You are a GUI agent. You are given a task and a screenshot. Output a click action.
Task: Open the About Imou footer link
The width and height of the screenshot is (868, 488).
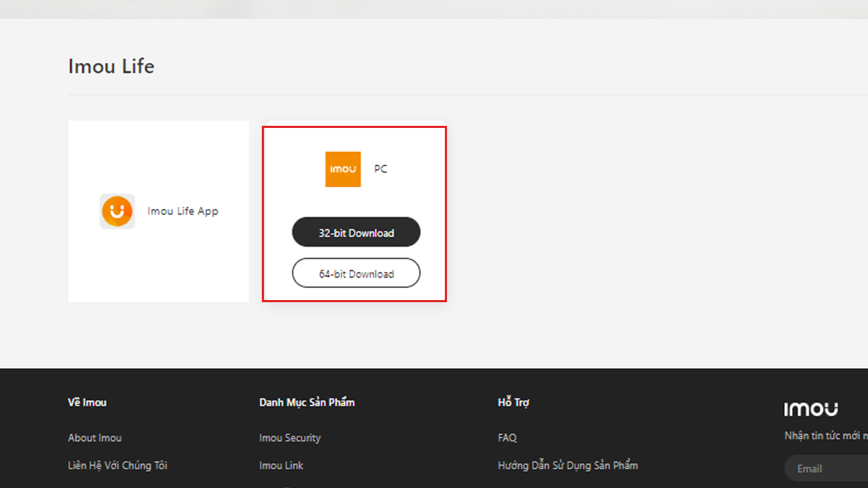click(x=95, y=438)
